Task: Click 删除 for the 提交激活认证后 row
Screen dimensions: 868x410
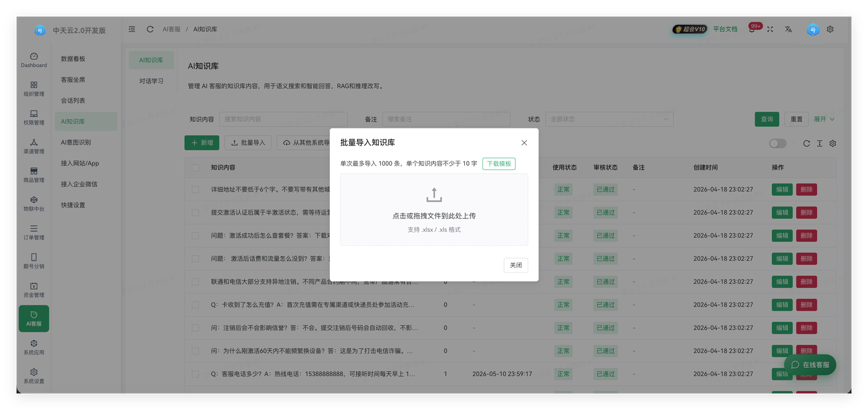Action: point(806,212)
